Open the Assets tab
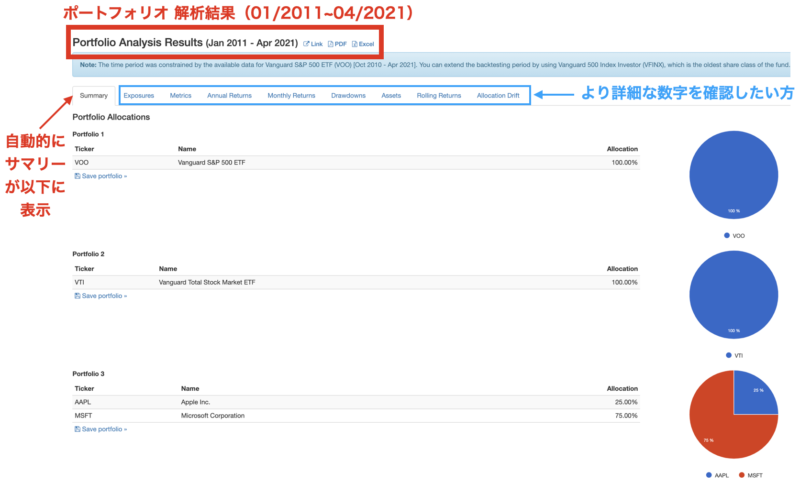800x483 pixels. point(391,95)
